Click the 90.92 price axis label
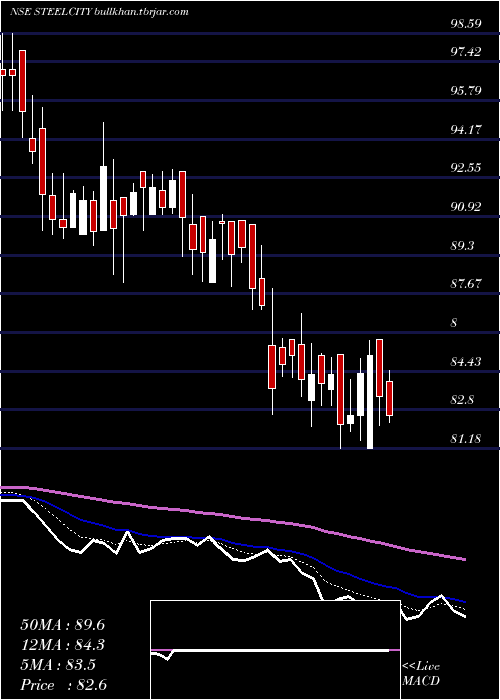This screenshot has width=500, height=700. [466, 207]
